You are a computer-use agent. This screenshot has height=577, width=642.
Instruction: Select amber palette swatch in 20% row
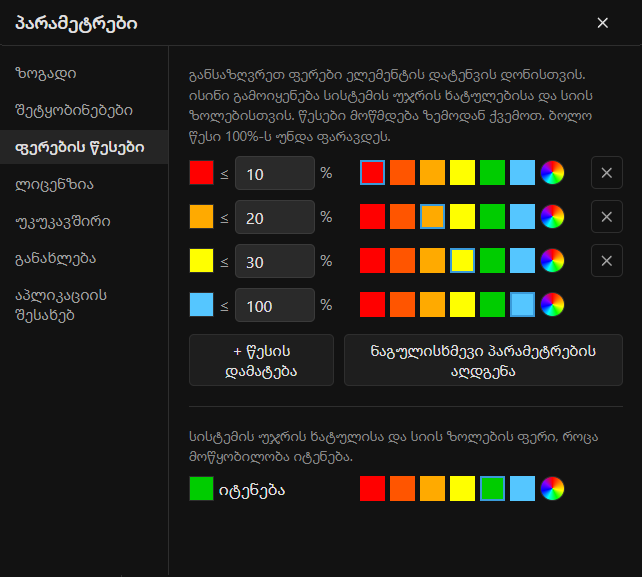click(432, 217)
